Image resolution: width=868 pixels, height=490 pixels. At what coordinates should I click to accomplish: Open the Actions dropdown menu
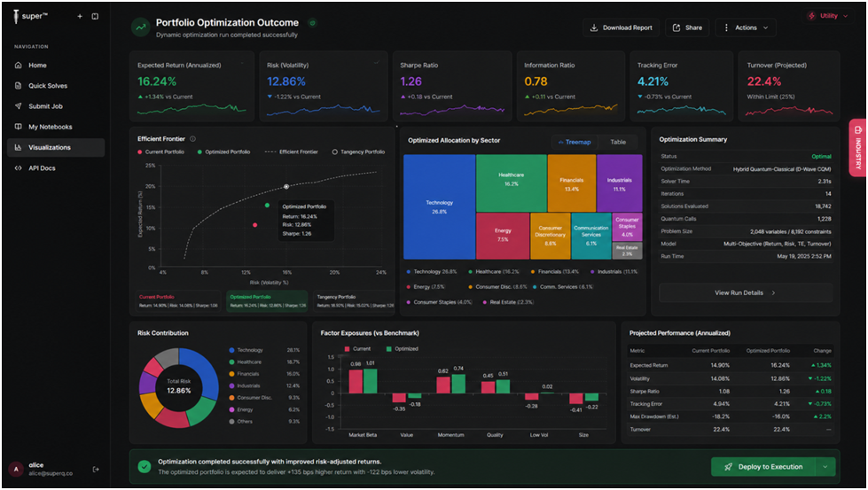click(x=746, y=27)
